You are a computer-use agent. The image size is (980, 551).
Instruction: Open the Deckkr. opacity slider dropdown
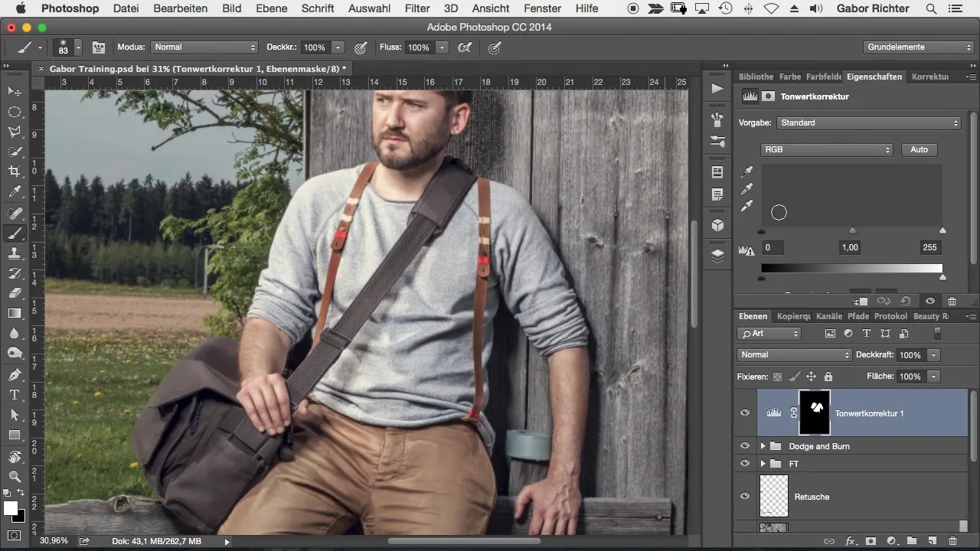coord(338,47)
